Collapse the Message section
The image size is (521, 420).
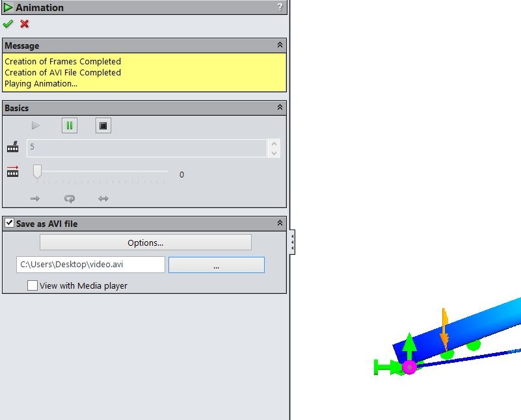point(280,45)
